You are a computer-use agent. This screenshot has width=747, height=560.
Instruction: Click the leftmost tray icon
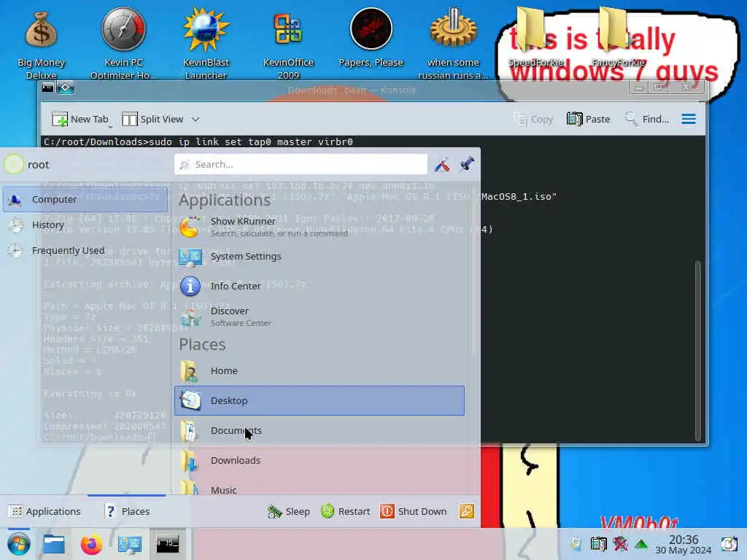(x=576, y=544)
